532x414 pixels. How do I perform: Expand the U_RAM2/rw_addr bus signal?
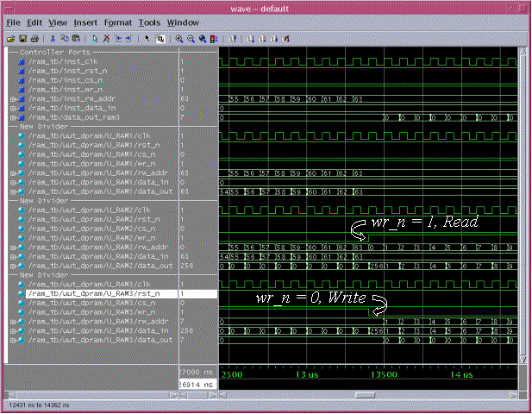coord(13,247)
